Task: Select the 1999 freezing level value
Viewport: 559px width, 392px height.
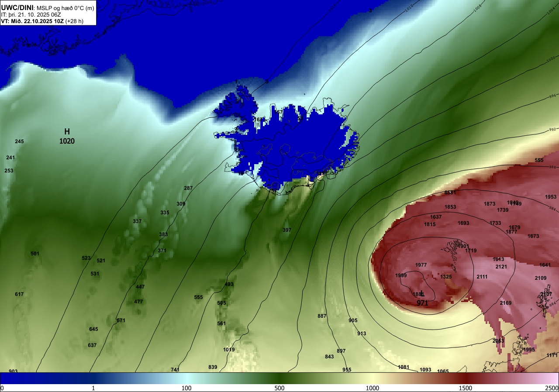Action: click(x=401, y=275)
